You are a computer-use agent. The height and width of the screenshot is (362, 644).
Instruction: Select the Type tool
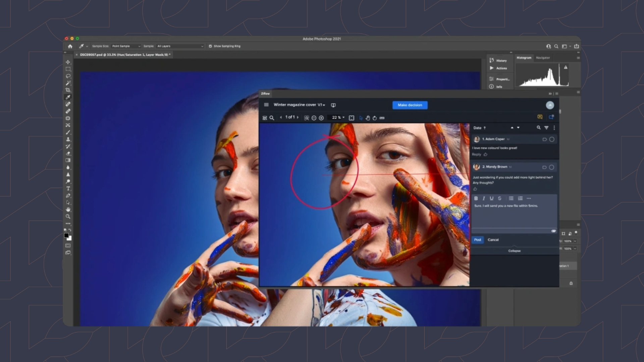[x=68, y=189]
